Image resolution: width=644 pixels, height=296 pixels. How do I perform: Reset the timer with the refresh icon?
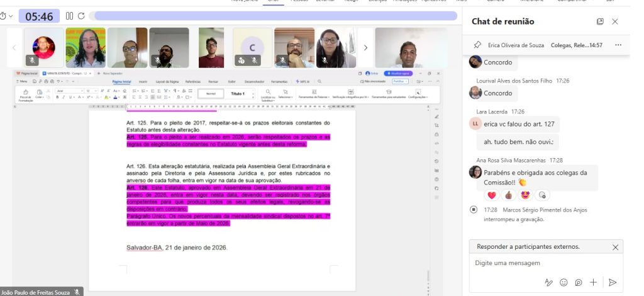81,16
